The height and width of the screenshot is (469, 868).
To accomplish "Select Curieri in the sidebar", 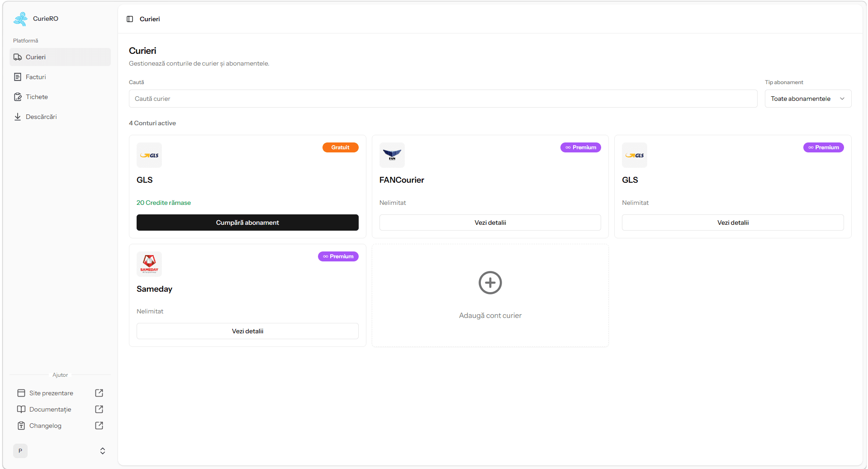I will [36, 57].
